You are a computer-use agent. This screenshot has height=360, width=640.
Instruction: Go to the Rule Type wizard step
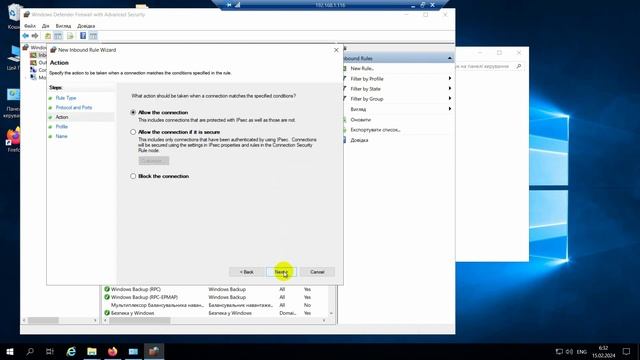(66, 98)
